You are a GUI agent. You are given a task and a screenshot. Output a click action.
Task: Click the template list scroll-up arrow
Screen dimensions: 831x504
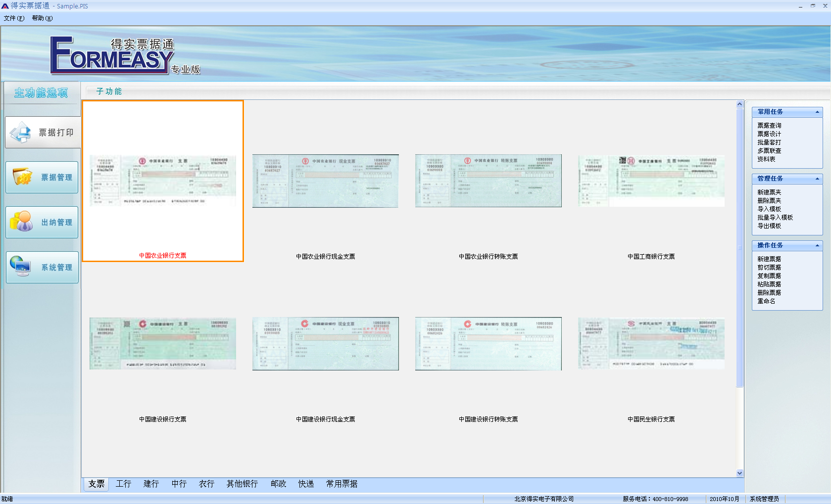coord(740,104)
